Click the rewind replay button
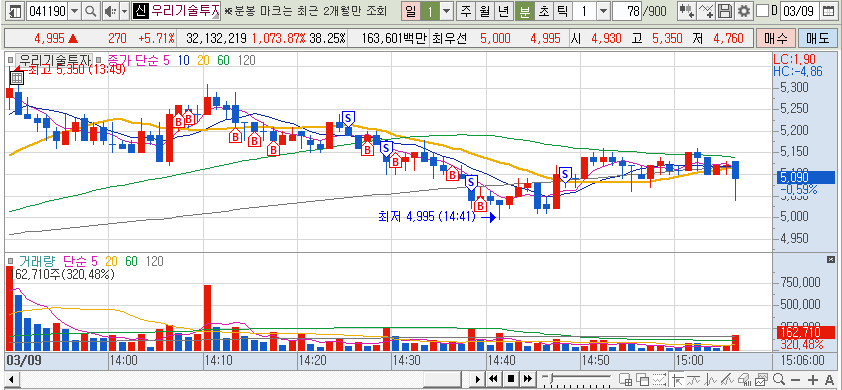Image resolution: width=842 pixels, height=390 pixels. [494, 379]
